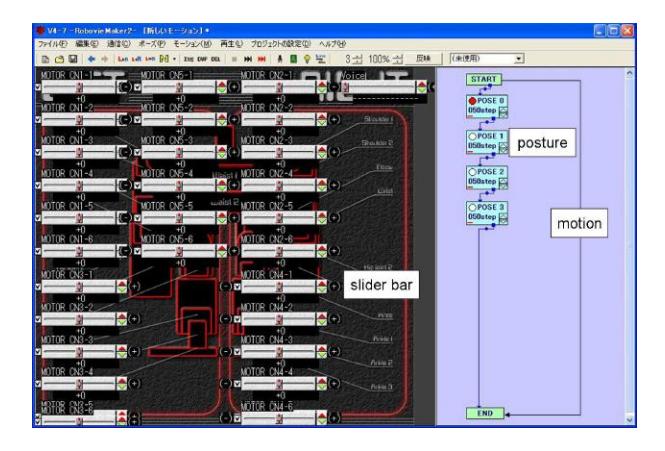The width and height of the screenshot is (665, 451).
Task: Click the minus button of MOTOR CN1-2
Action: pyautogui.click(x=125, y=120)
